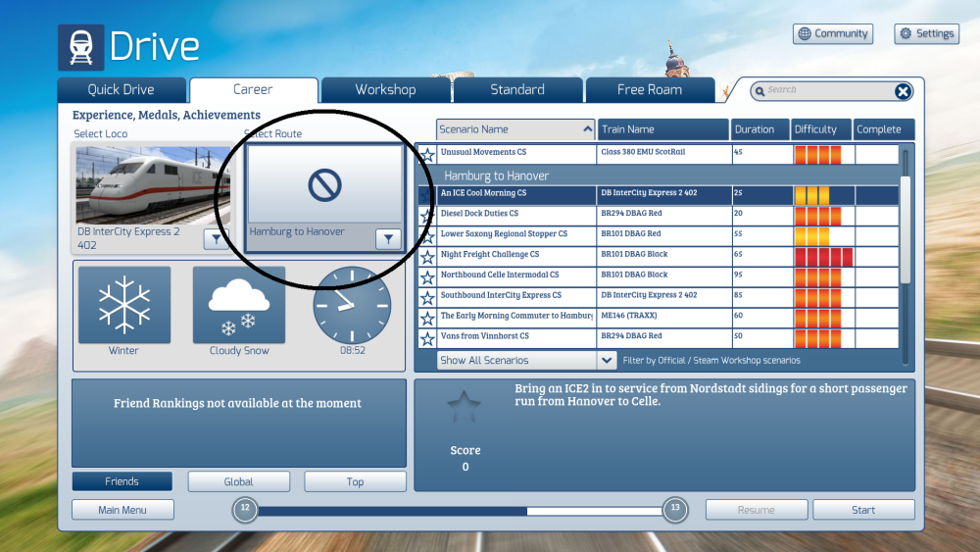Toggle favorite star for Diesel Dock Duties CS
Viewport: 980px width, 552px height.
[427, 217]
